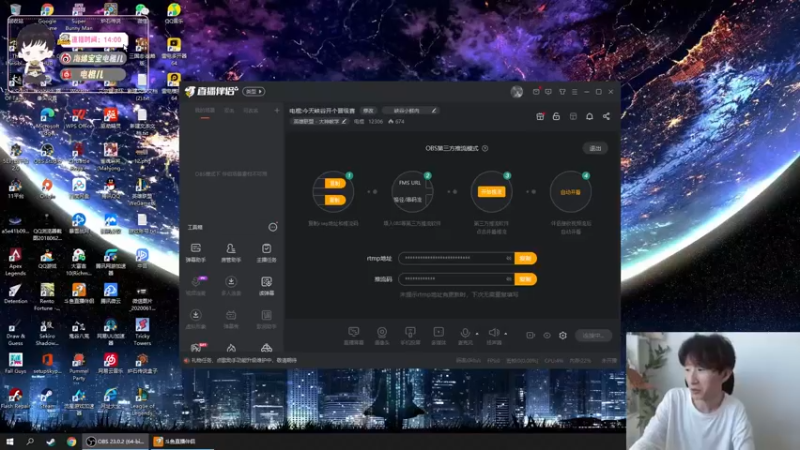Click the masked rtmp address field
This screenshot has width=800, height=450.
(x=456, y=258)
